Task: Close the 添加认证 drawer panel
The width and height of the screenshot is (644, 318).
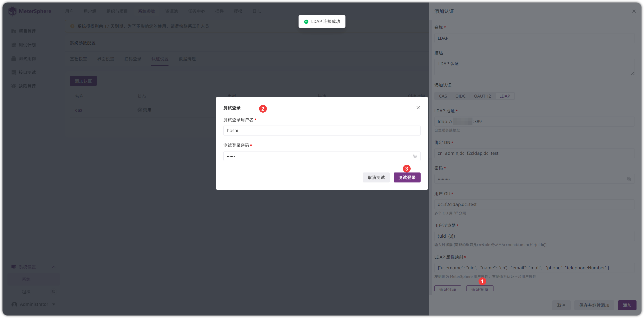Action: click(634, 11)
